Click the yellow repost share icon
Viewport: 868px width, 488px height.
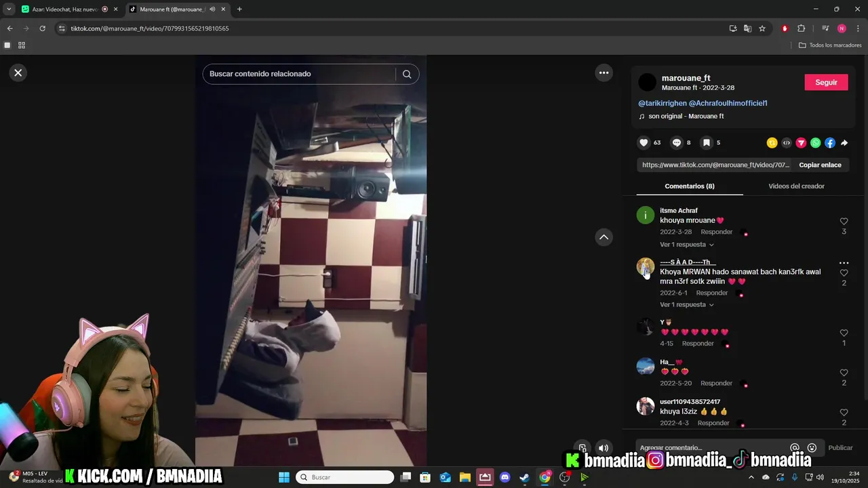[x=772, y=143]
